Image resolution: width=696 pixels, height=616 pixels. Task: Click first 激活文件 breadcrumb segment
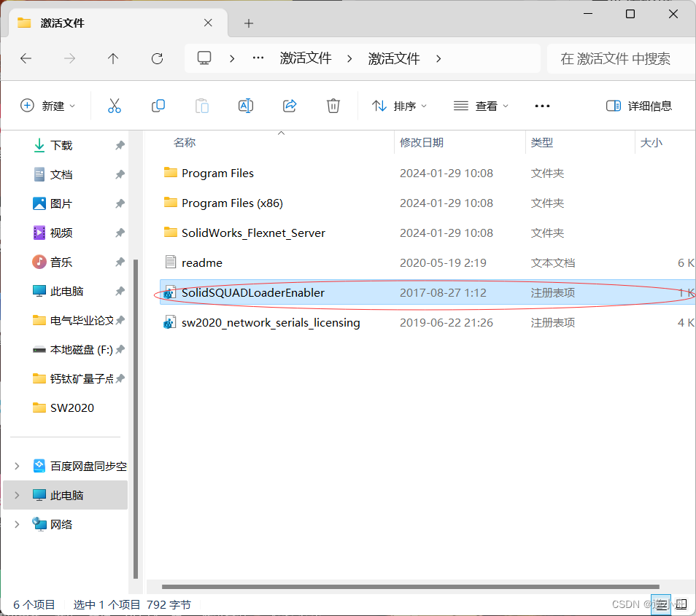tap(306, 58)
